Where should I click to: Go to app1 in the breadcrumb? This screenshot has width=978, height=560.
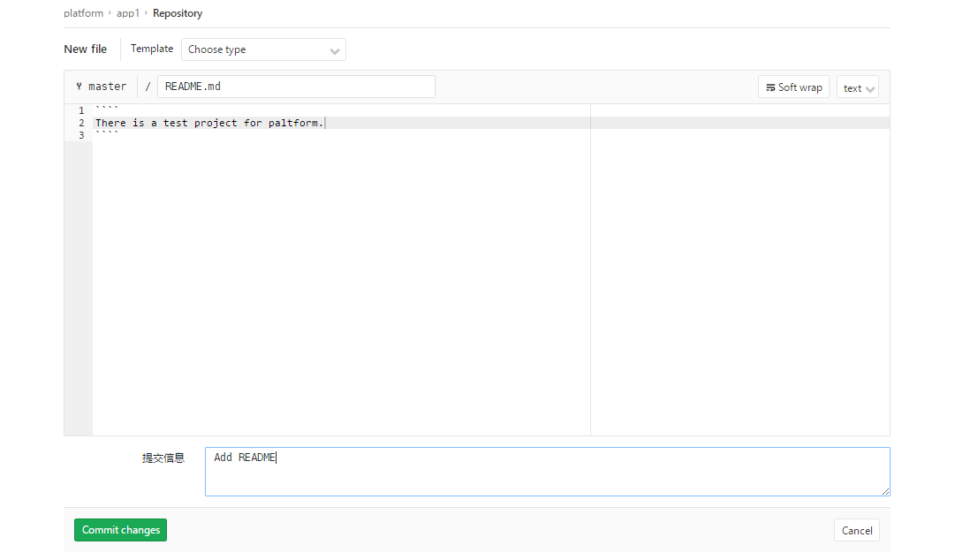pyautogui.click(x=128, y=13)
